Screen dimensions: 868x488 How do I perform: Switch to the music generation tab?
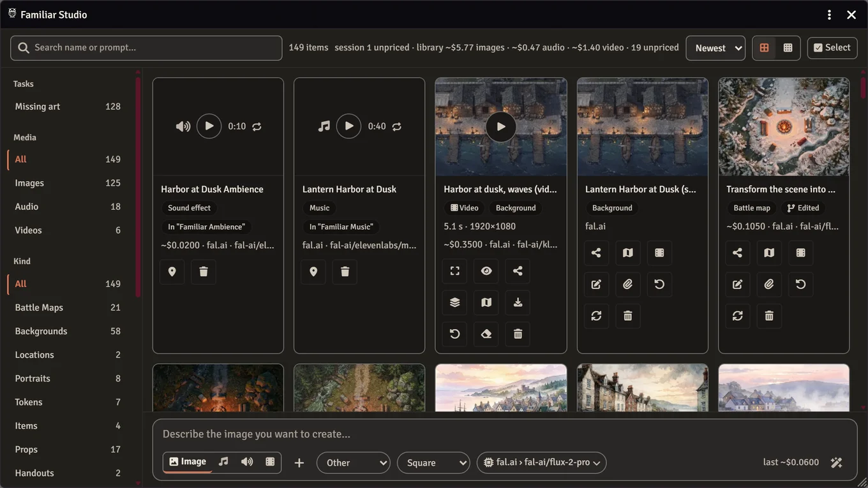pos(223,462)
